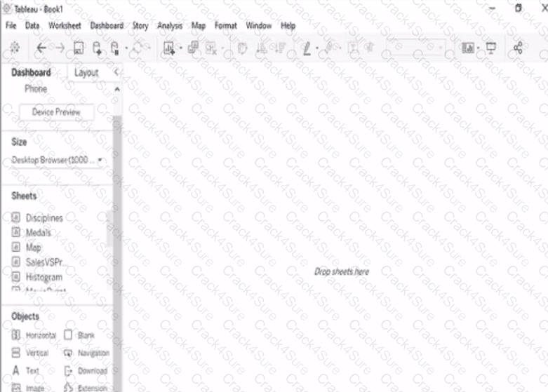Click the Sheets list scrollbar
This screenshot has height=392, width=548.
tap(109, 229)
